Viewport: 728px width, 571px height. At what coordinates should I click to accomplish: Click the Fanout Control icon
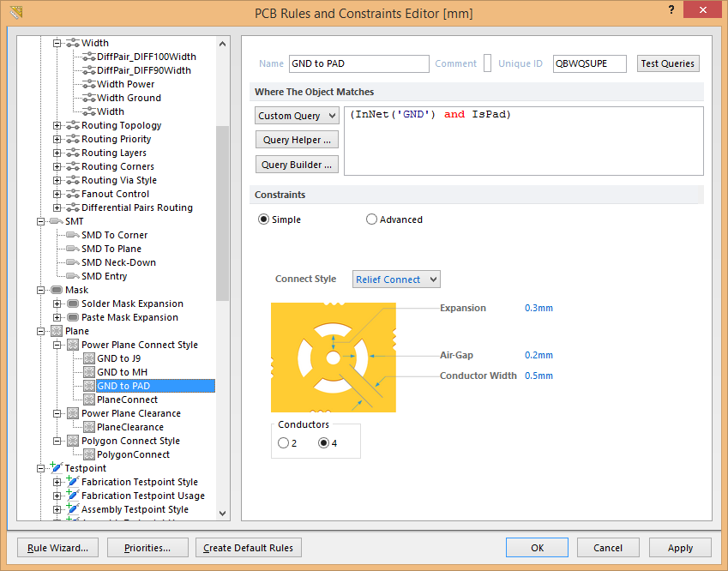(72, 194)
